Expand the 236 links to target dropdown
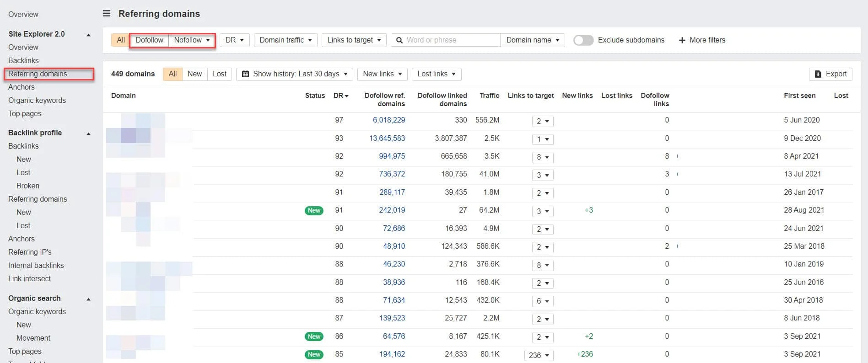Image resolution: width=868 pixels, height=363 pixels. pos(539,355)
